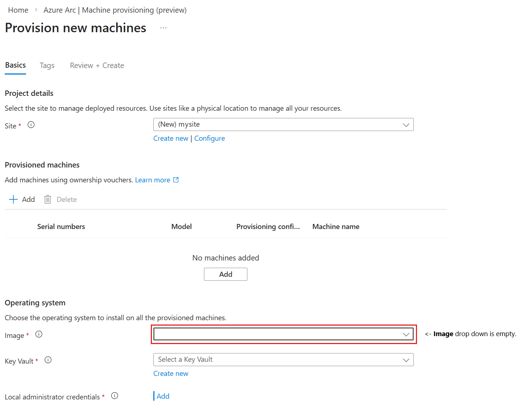
Task: Click the Key Vault info icon
Action: (48, 360)
